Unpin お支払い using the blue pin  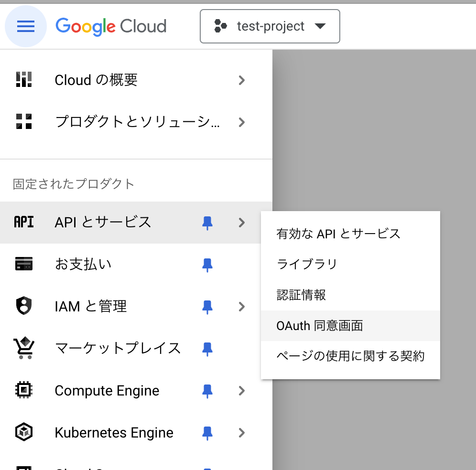point(207,265)
